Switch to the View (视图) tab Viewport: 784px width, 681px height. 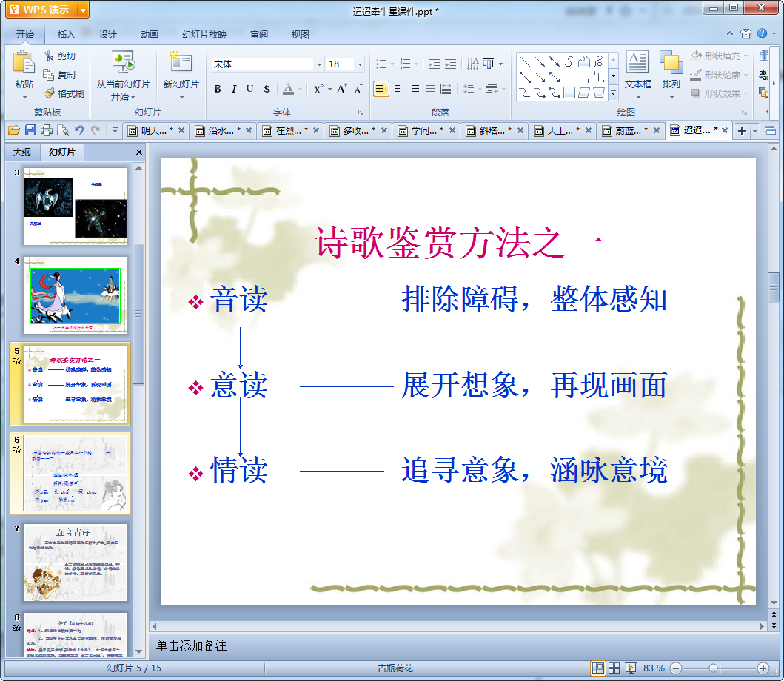[x=300, y=35]
